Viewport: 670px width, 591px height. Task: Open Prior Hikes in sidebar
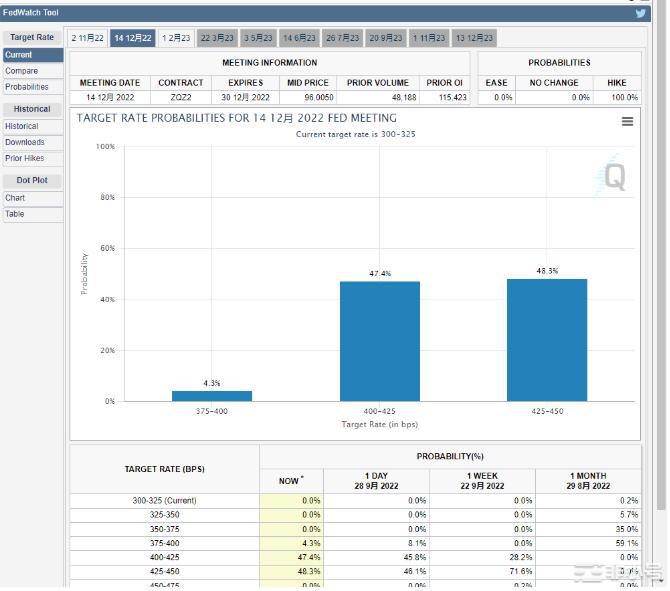tap(24, 158)
